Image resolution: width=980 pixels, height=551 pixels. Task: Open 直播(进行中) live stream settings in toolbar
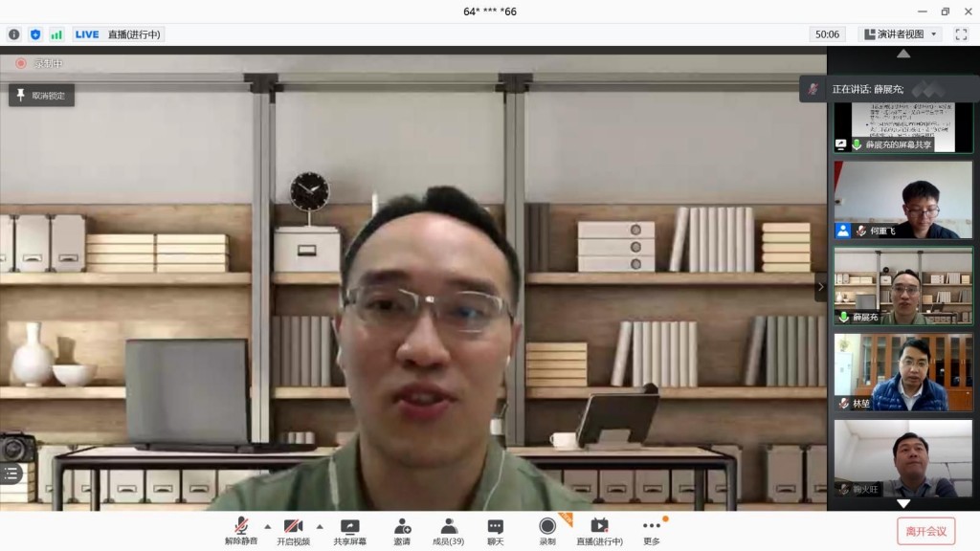pos(599,530)
